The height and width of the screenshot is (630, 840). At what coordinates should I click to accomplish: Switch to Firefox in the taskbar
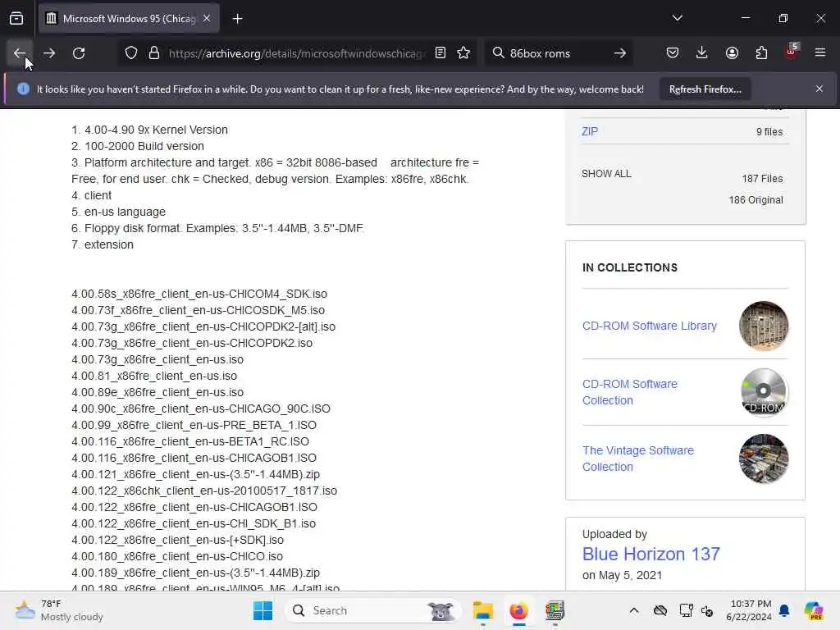click(518, 610)
